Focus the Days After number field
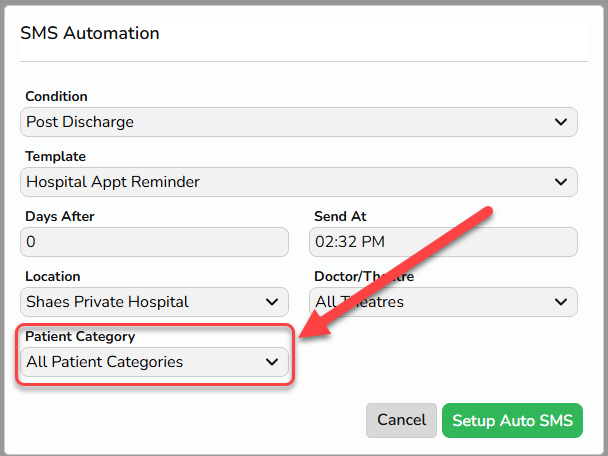The height and width of the screenshot is (456, 608). (154, 242)
